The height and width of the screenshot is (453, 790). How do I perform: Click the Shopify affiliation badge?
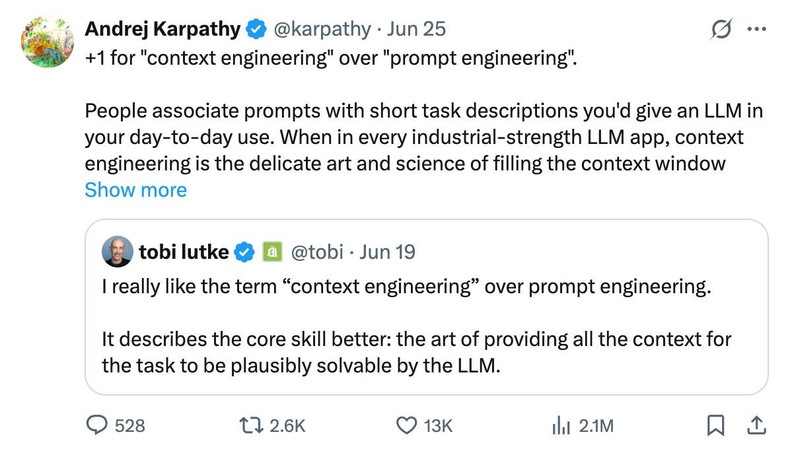[x=270, y=251]
